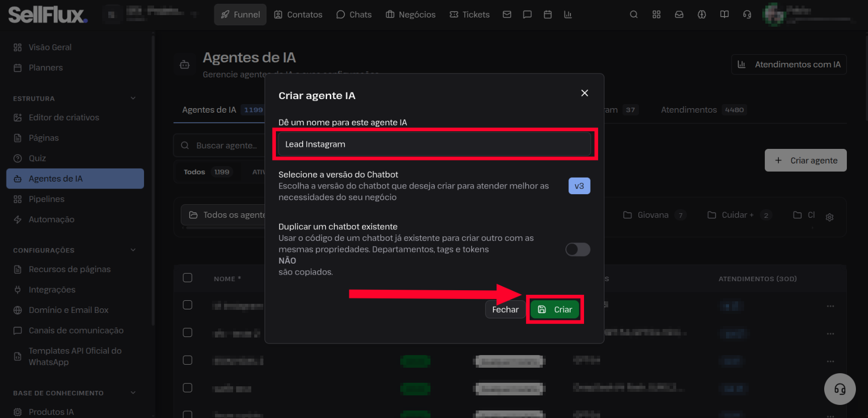Open the three-dot menu of the second agent row
This screenshot has height=418, width=868.
(830, 333)
